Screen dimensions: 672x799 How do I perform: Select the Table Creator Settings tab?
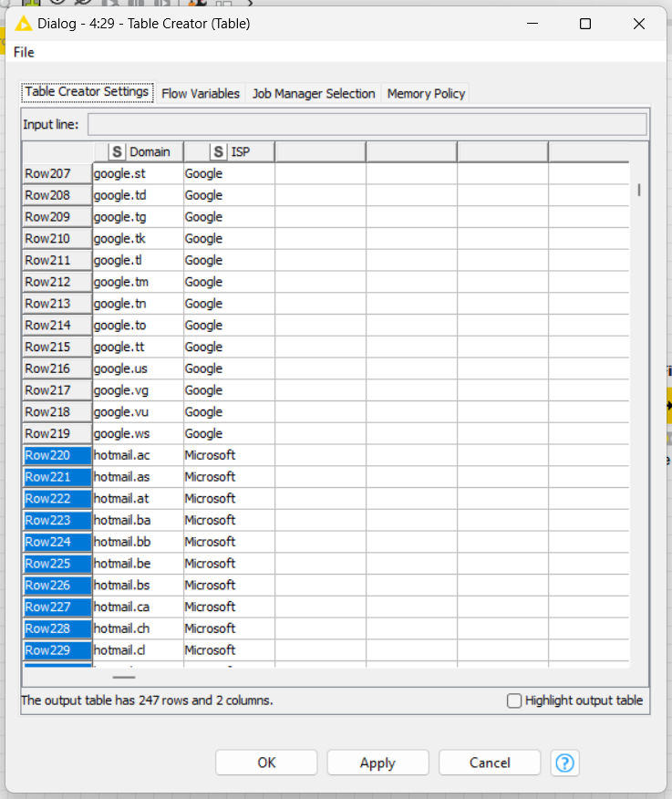pos(87,92)
